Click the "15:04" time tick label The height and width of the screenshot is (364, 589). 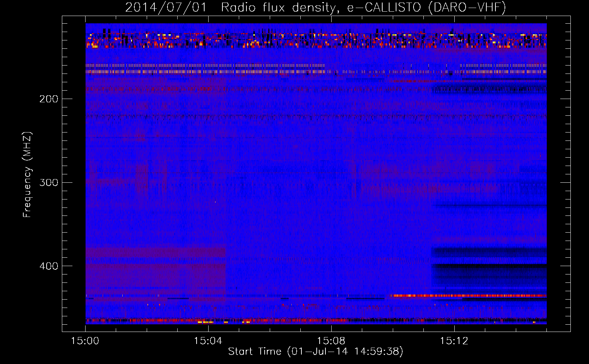point(208,341)
